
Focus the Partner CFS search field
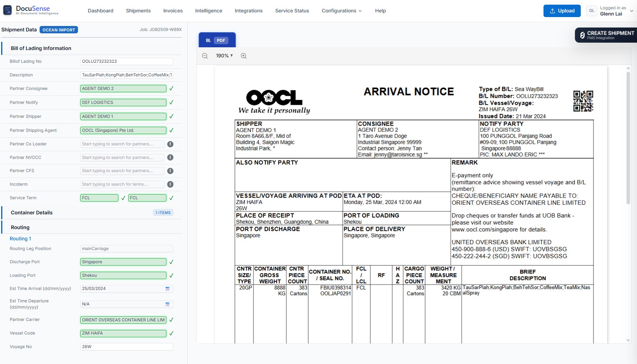coord(122,171)
